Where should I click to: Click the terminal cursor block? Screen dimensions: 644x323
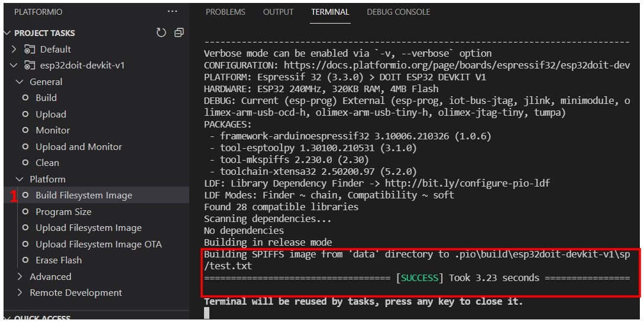click(206, 313)
